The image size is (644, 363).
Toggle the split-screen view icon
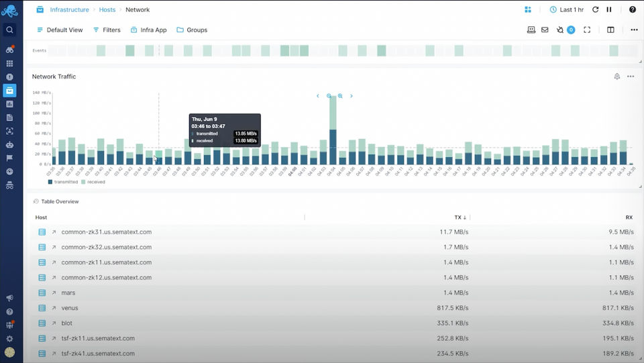[610, 30]
